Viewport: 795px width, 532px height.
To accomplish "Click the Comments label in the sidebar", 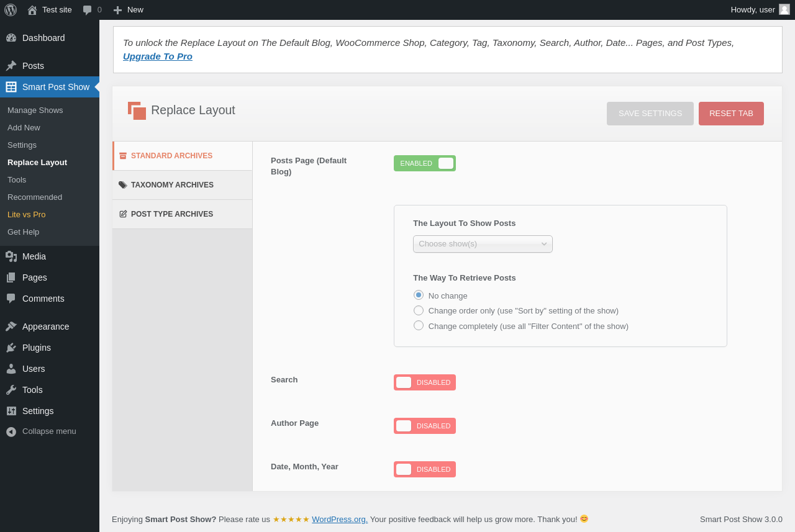I will [x=43, y=299].
